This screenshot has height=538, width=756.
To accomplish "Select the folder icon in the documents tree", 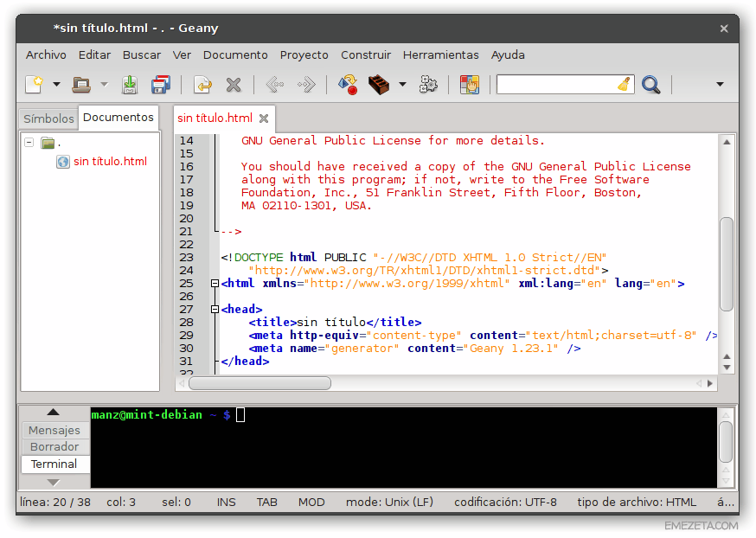I will pyautogui.click(x=48, y=143).
